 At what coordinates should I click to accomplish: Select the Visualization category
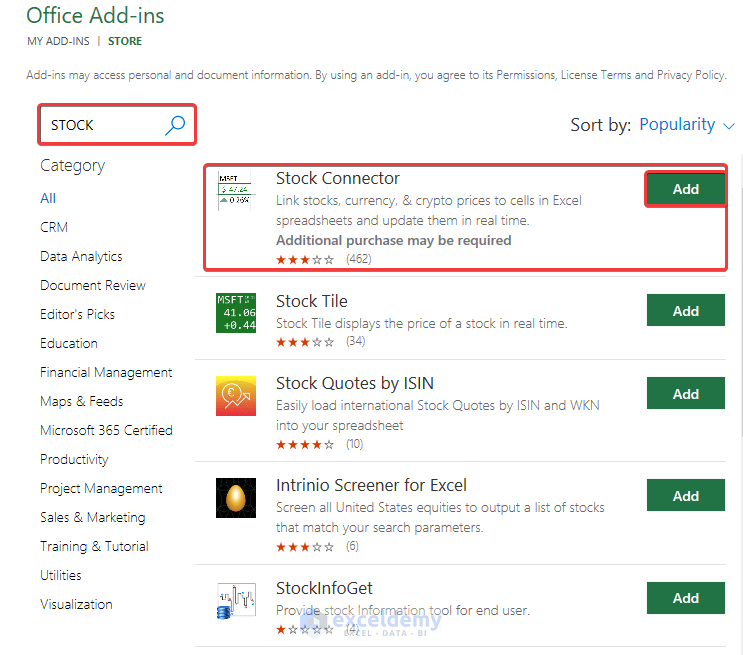(76, 604)
